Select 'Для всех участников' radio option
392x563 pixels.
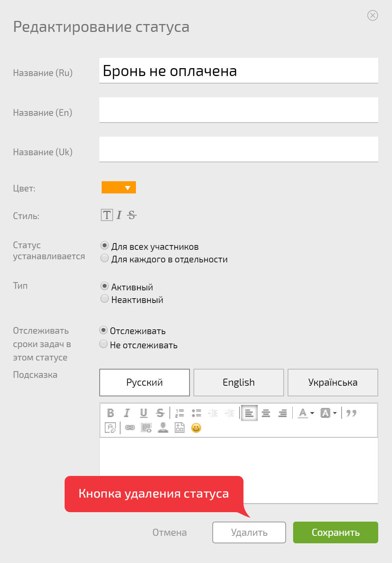(x=104, y=245)
